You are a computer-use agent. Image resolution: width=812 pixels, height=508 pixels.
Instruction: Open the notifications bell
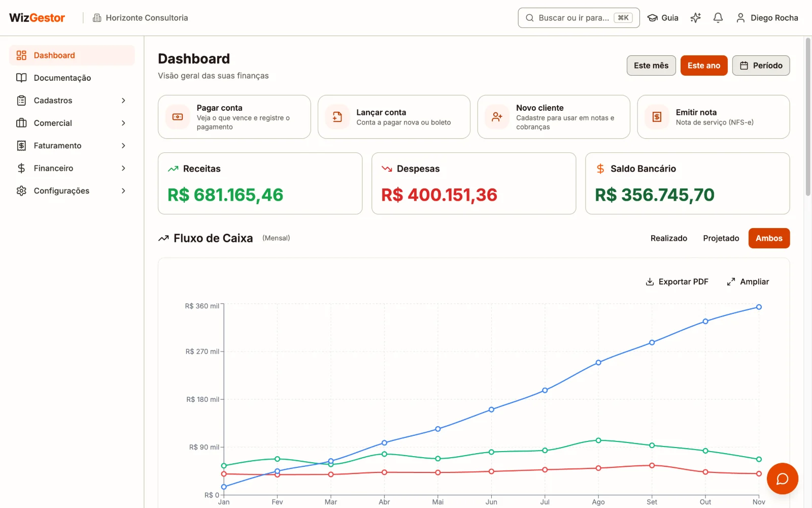pyautogui.click(x=718, y=18)
